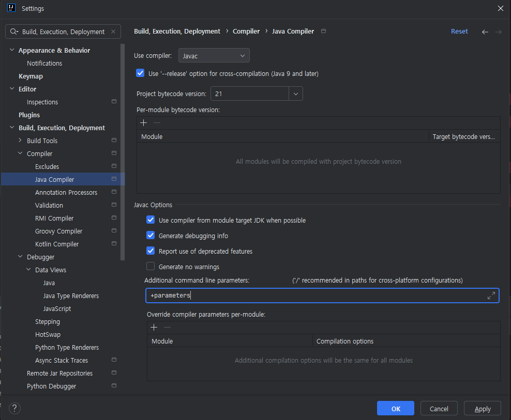The width and height of the screenshot is (511, 420).
Task: Click the Reset link
Action: coord(459,32)
